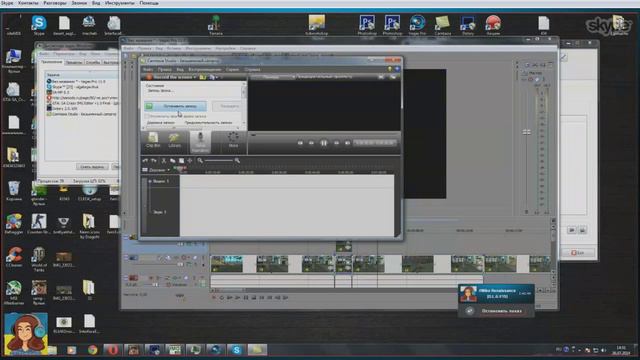Image resolution: width=640 pixels, height=360 pixels.
Task: Click the scissors Cut icon in Camtasia
Action: [164, 161]
